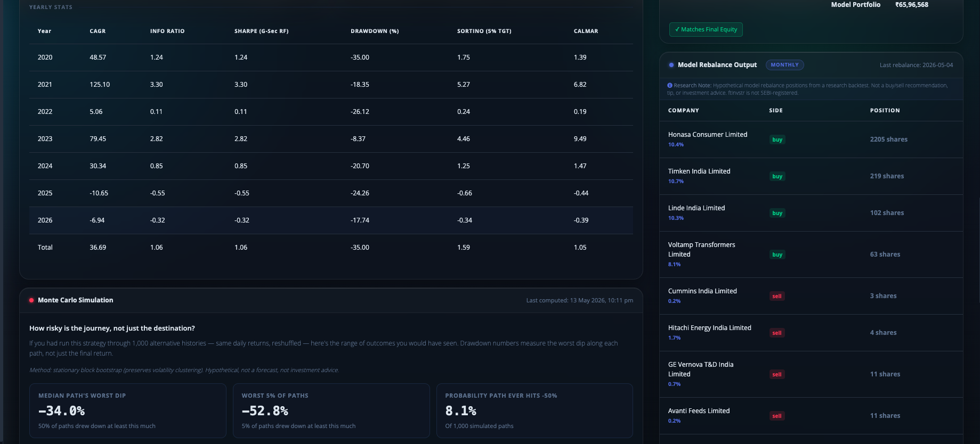Image resolution: width=980 pixels, height=444 pixels.
Task: Click the 102 shares position value
Action: point(887,213)
